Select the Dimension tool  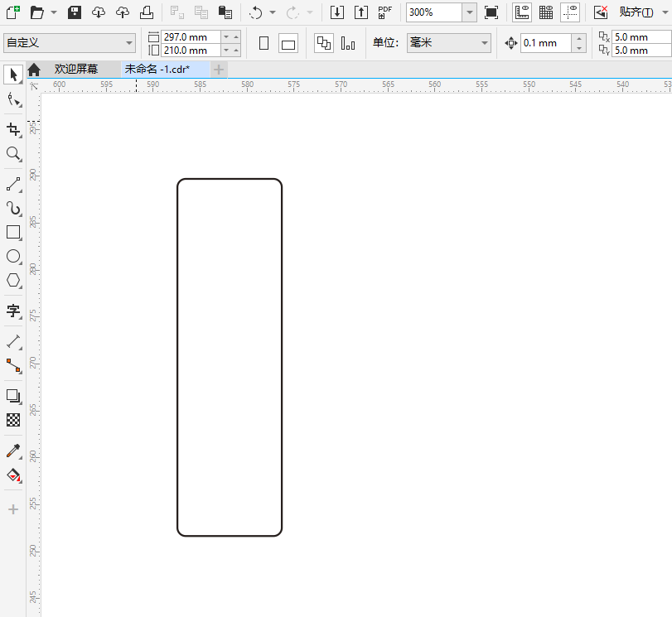[14, 341]
